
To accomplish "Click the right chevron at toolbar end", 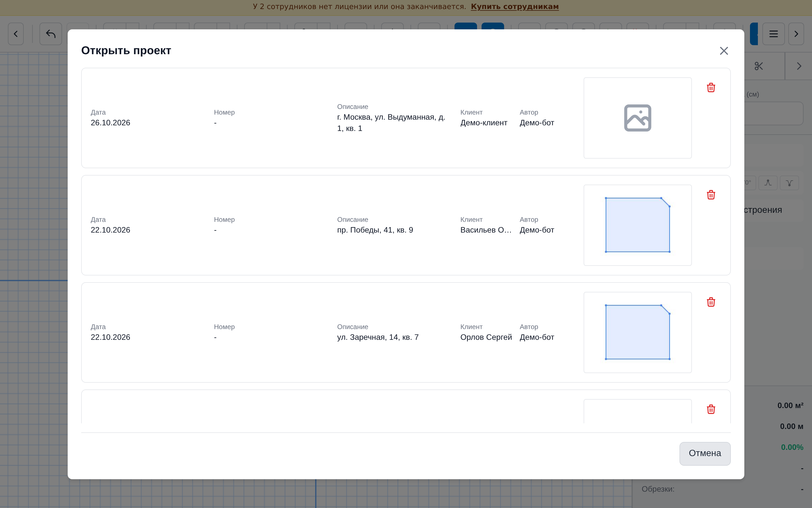I will point(796,34).
